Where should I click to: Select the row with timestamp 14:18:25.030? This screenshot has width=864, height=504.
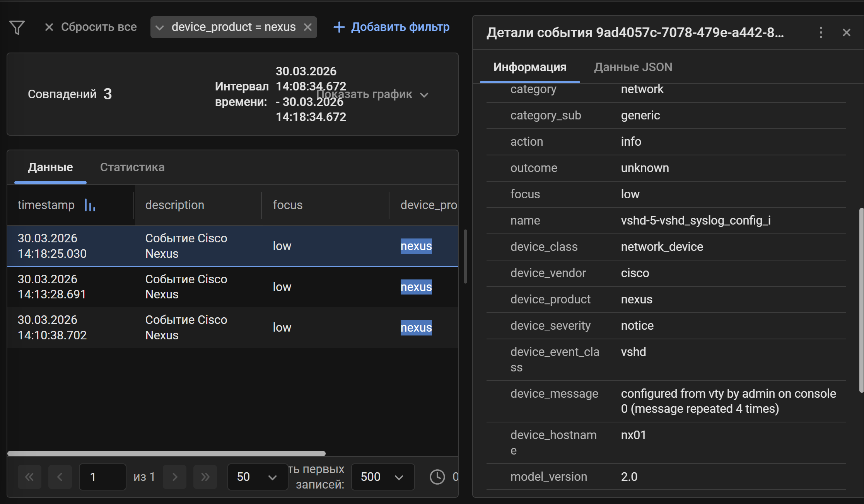(232, 246)
